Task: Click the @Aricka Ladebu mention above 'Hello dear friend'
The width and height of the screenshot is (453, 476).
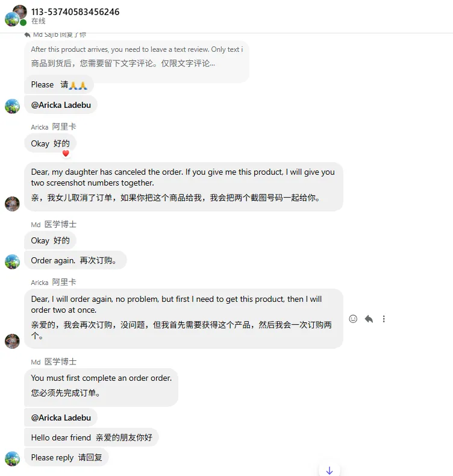Action: point(61,418)
